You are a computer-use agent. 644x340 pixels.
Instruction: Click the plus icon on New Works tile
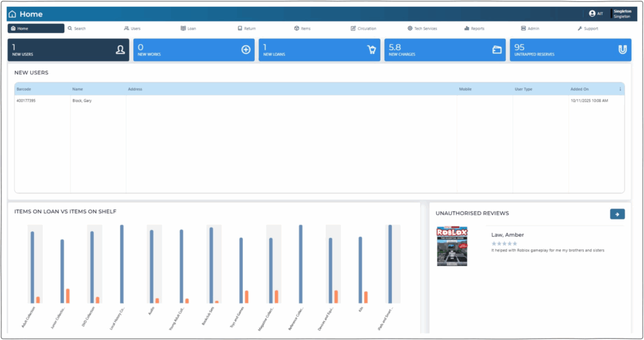coord(246,50)
